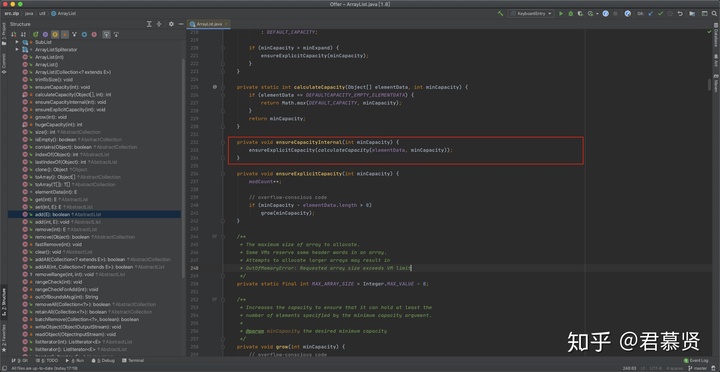
Task: Click the green Debug bug icon
Action: point(570,14)
